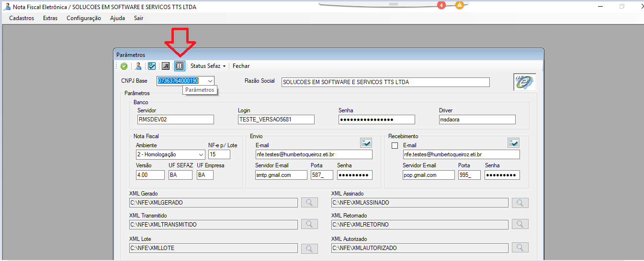Open the Ajuda menu
Viewport: 644px width, 261px height.
117,18
